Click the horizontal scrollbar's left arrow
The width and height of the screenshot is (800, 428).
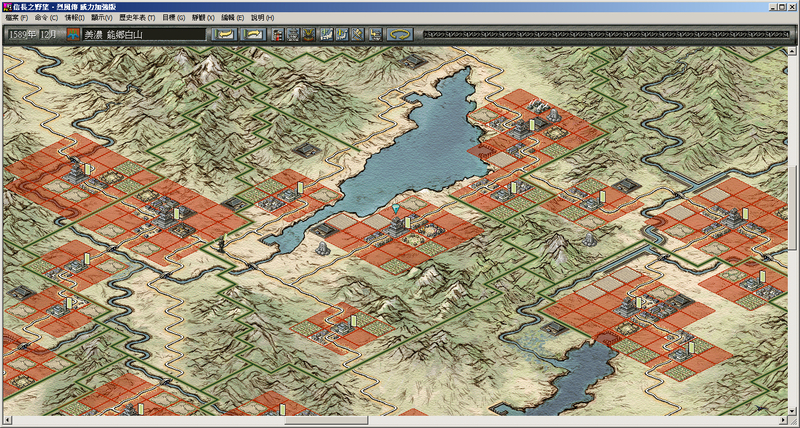[x=6, y=420]
